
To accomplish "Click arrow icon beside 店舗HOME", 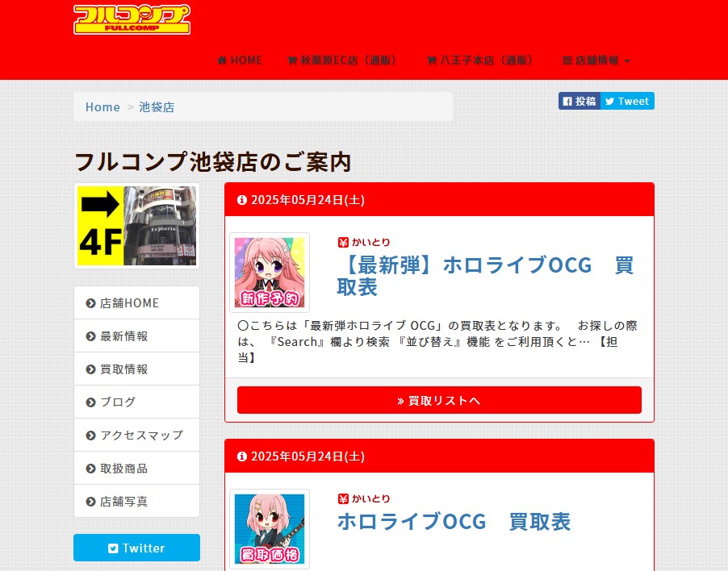I will (90, 303).
